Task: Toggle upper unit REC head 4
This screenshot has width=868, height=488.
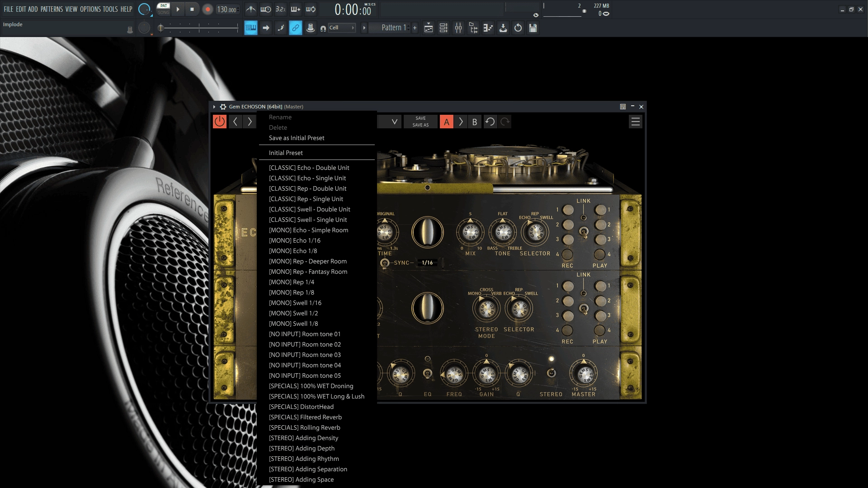Action: (x=567, y=254)
